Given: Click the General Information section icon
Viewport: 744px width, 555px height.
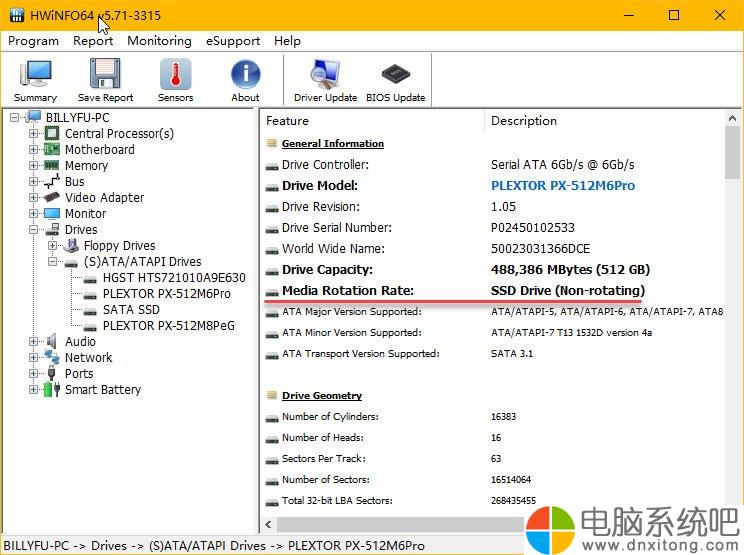Looking at the screenshot, I should [272, 143].
